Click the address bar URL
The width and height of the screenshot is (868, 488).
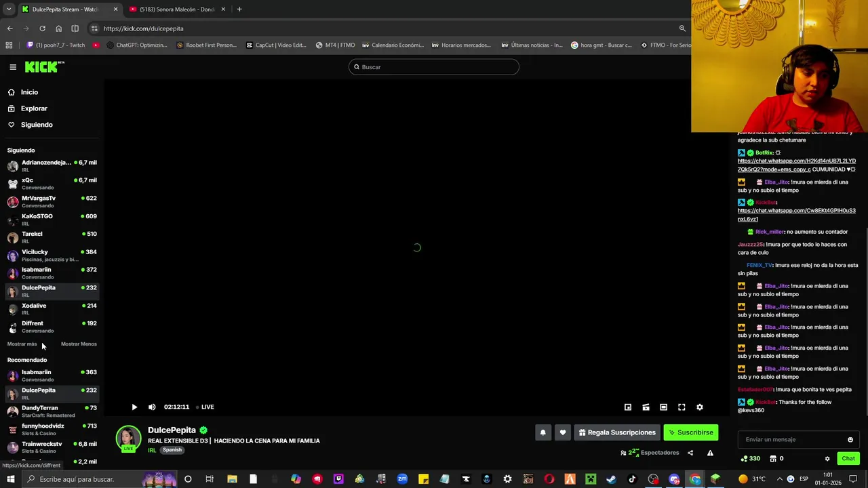click(x=143, y=28)
